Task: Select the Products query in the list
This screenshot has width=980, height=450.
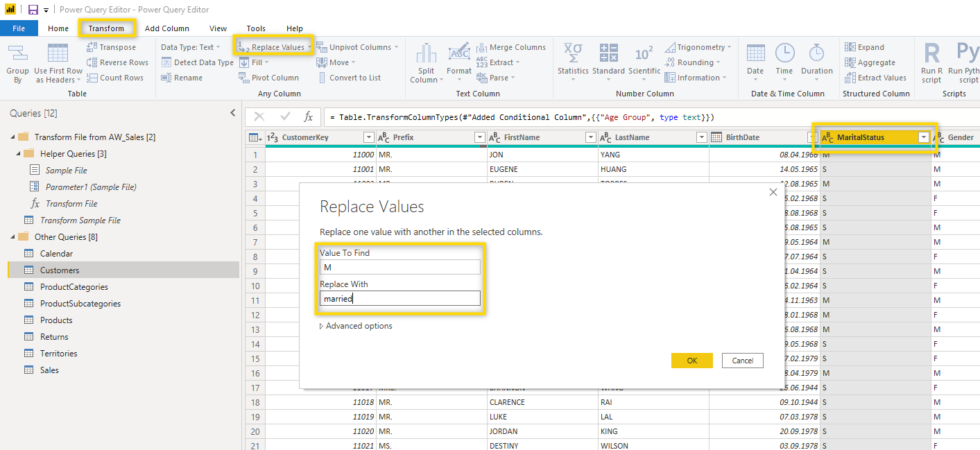Action: [x=56, y=320]
